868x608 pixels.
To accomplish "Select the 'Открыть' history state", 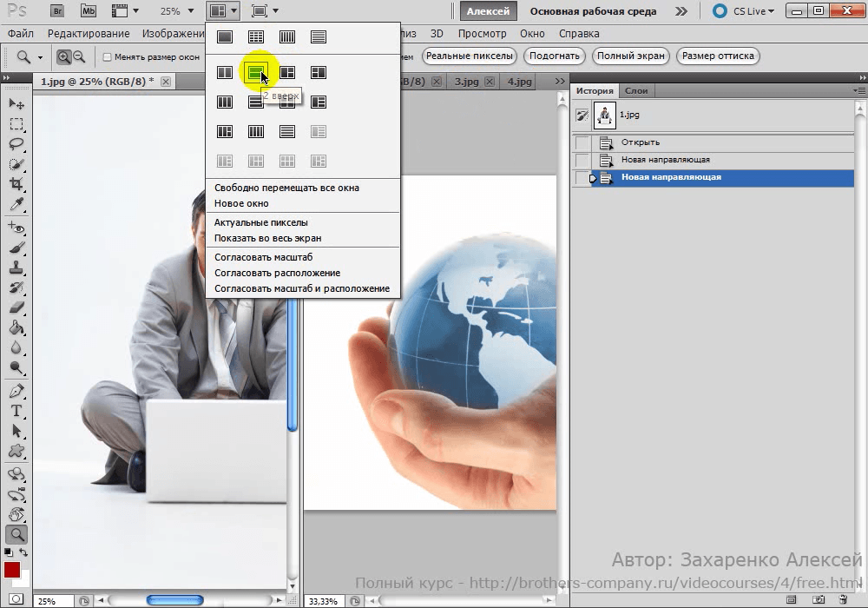I will point(641,142).
